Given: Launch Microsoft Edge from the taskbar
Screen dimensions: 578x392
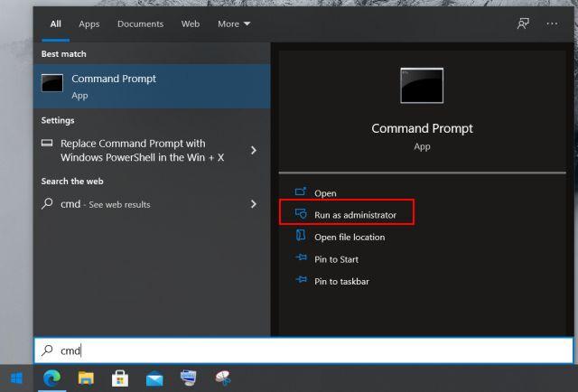Looking at the screenshot, I should pos(52,378).
